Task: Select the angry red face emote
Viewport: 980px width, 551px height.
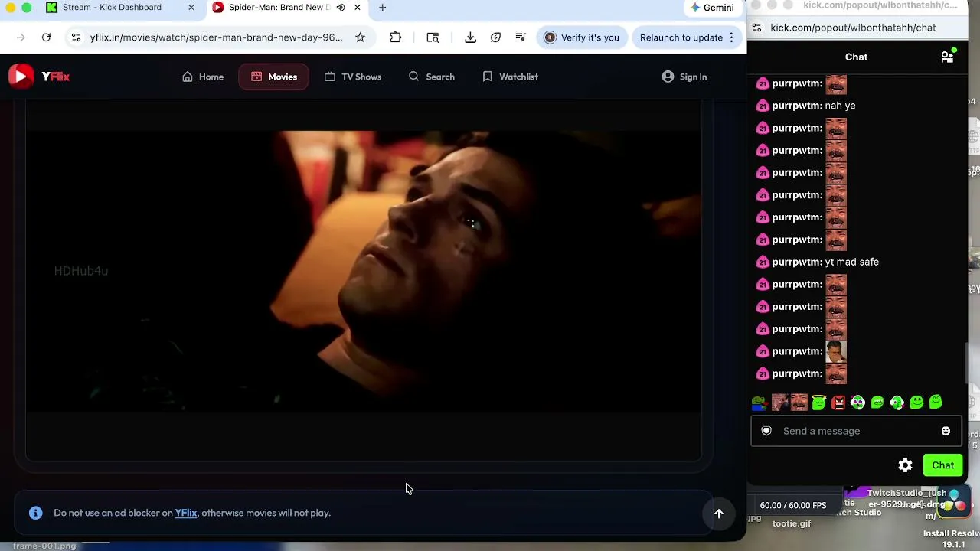Action: (x=838, y=403)
